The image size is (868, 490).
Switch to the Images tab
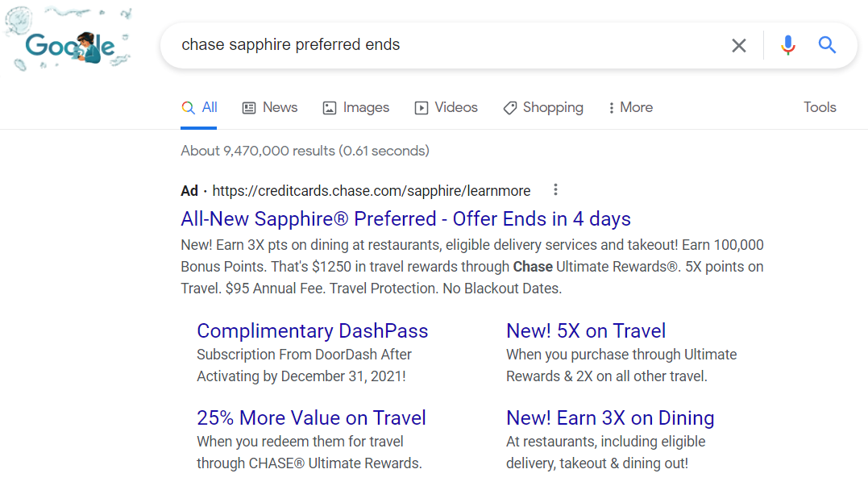point(356,107)
